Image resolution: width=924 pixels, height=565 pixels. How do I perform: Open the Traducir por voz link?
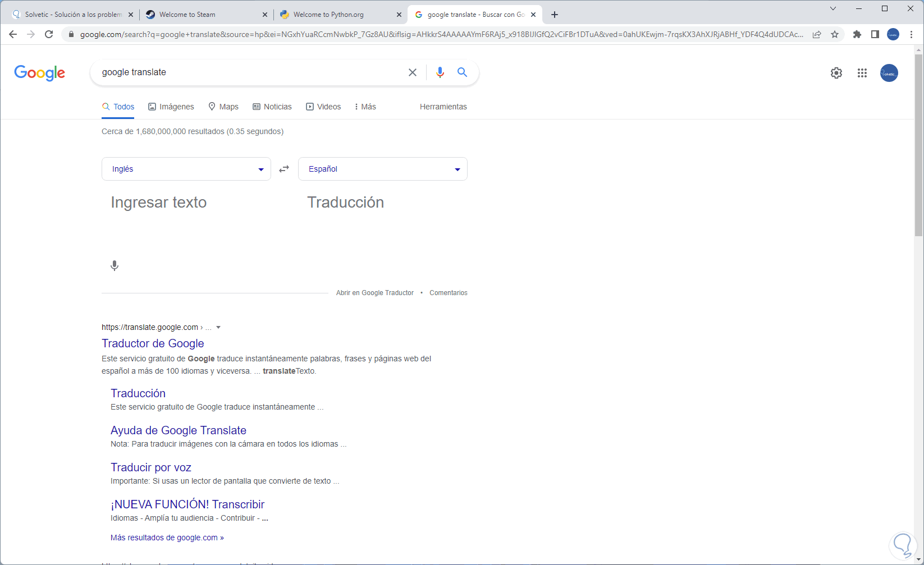(151, 467)
